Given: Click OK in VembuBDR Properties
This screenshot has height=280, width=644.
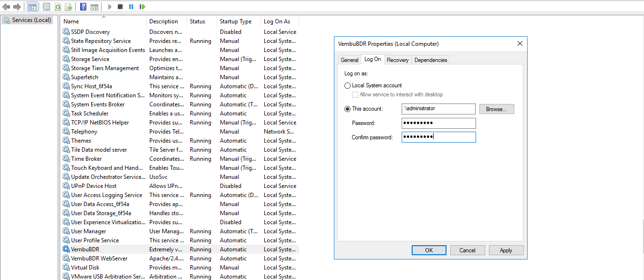Looking at the screenshot, I should (429, 250).
